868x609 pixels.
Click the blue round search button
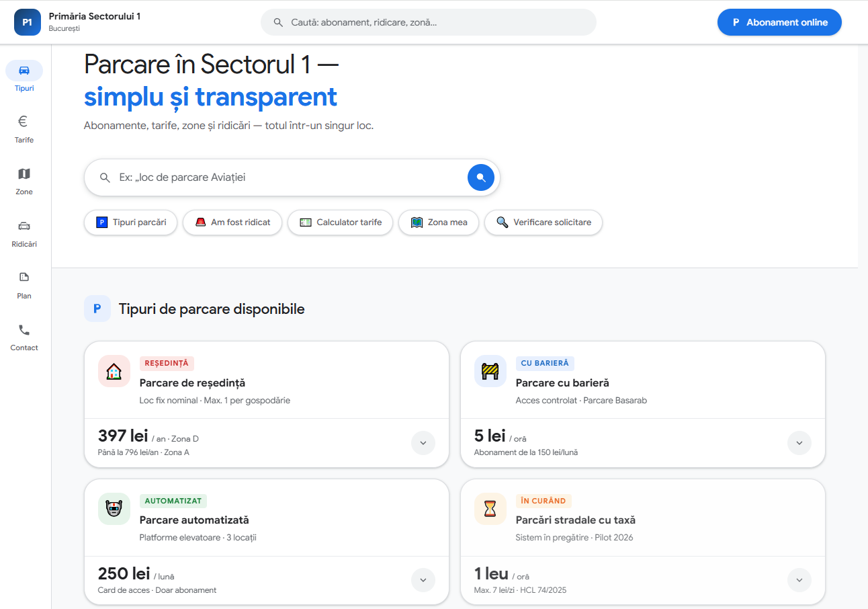[481, 177]
